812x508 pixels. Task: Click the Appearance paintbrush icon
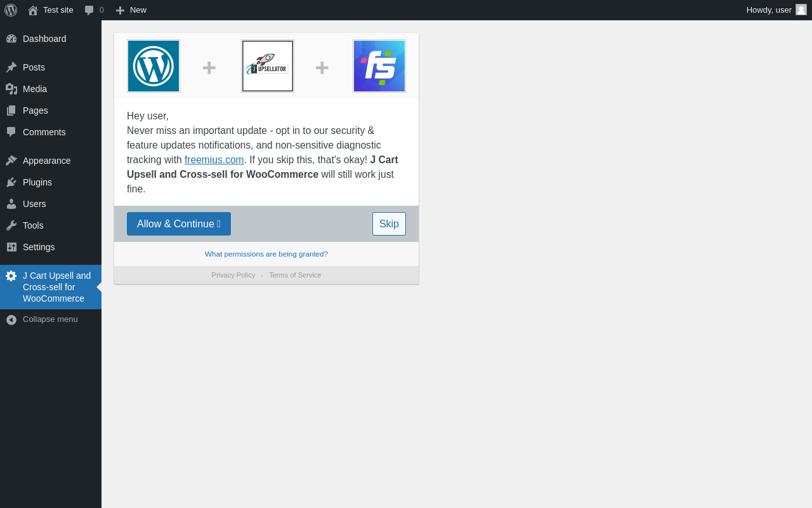click(11, 161)
